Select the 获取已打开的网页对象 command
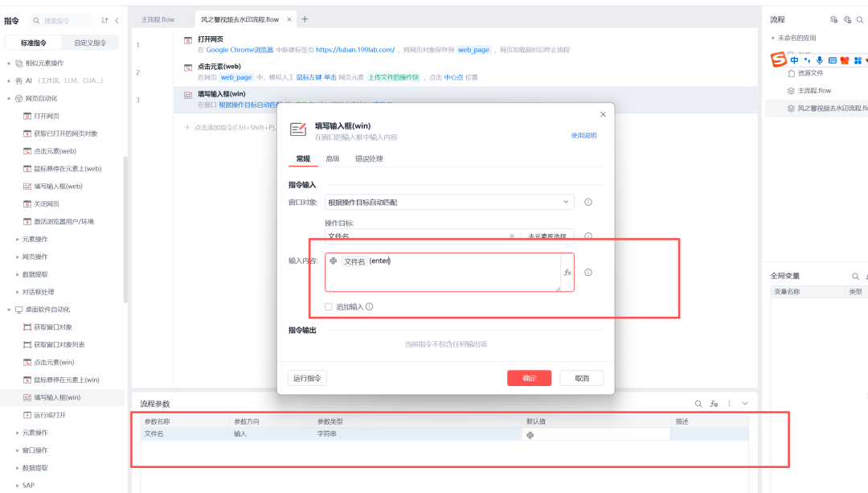Image resolution: width=868 pixels, height=493 pixels. point(65,134)
